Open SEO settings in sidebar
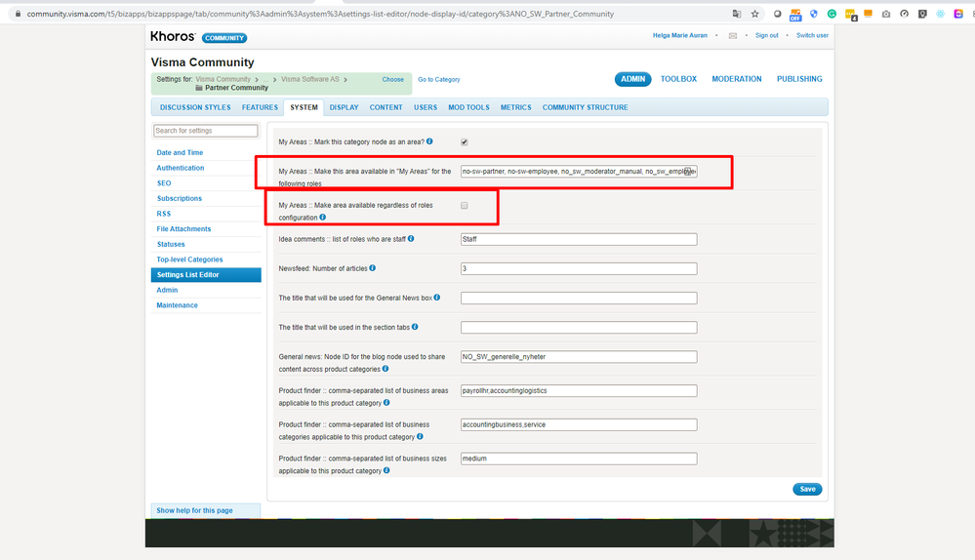This screenshot has width=975, height=560. (x=164, y=183)
